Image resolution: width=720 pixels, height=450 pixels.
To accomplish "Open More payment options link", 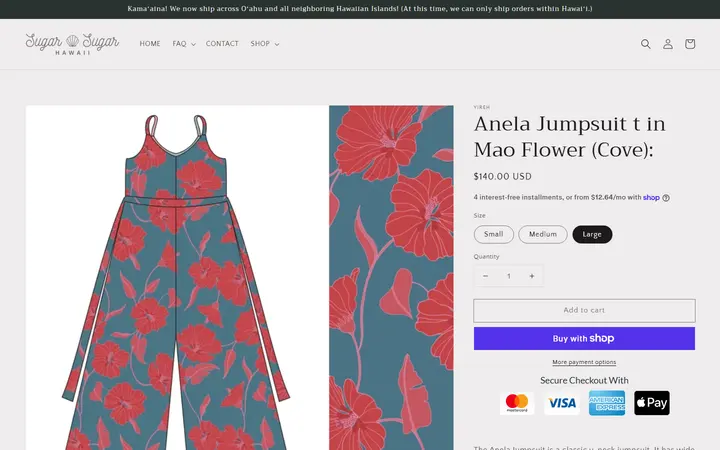I will pos(584,362).
